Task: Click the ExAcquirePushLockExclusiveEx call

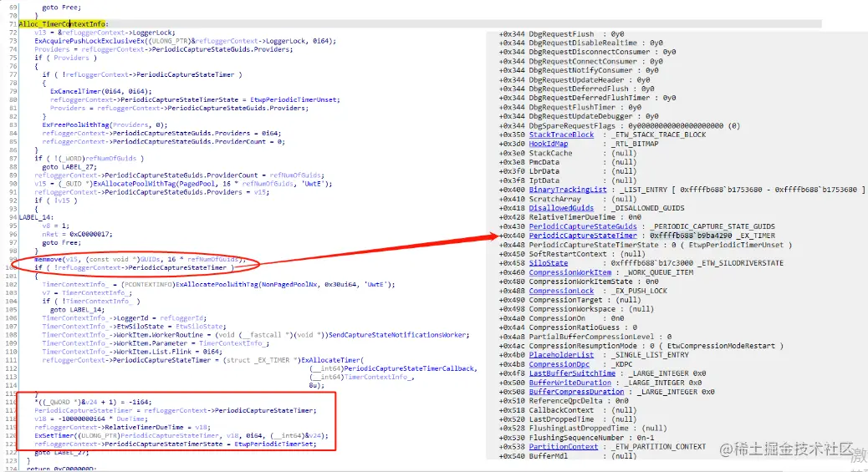Action: pos(185,41)
